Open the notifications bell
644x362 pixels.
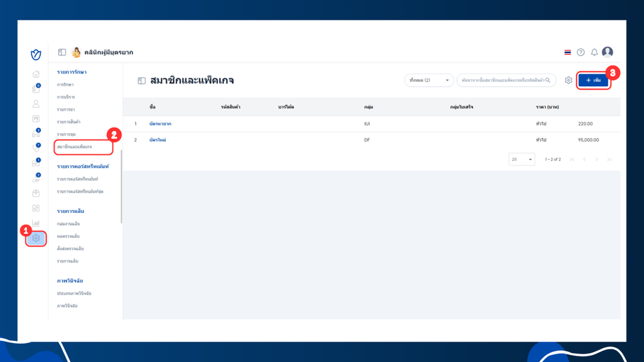pyautogui.click(x=594, y=53)
